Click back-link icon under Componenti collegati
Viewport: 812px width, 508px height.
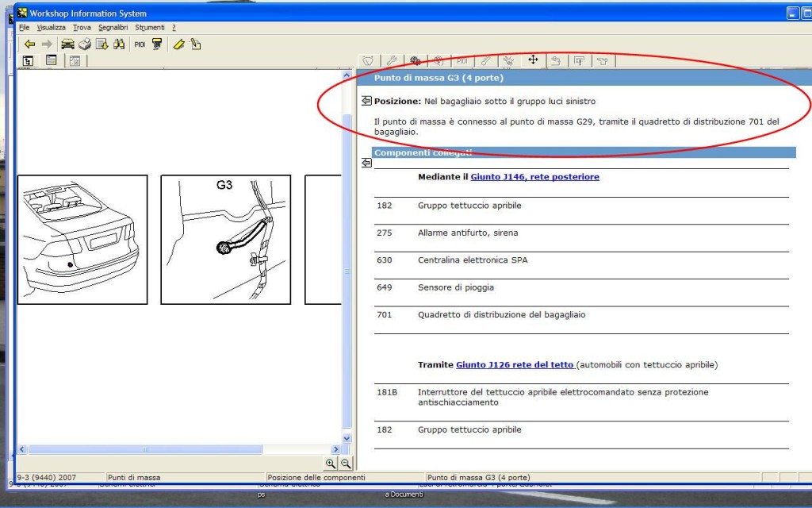[366, 163]
